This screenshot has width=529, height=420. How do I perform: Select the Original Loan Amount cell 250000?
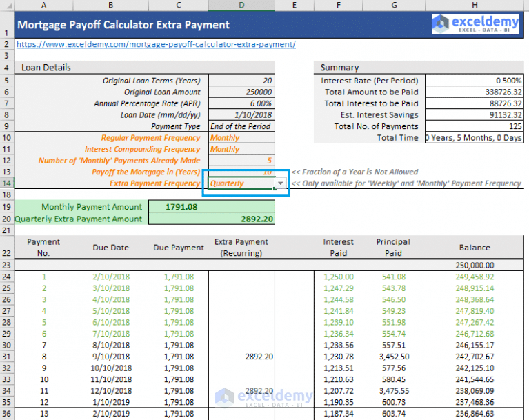tap(241, 92)
